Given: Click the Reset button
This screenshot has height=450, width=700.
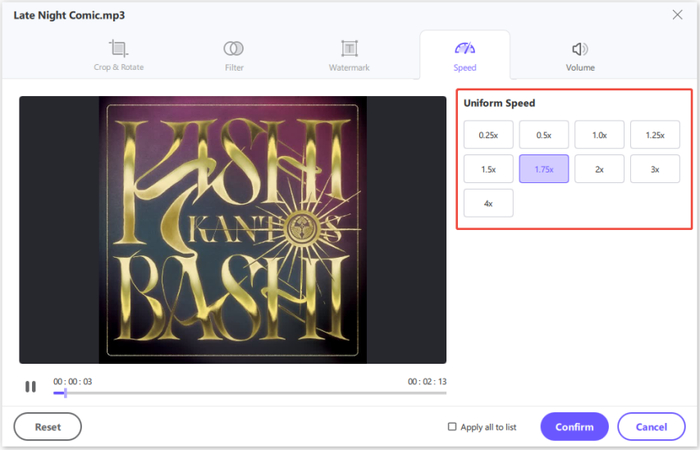Looking at the screenshot, I should (x=48, y=427).
